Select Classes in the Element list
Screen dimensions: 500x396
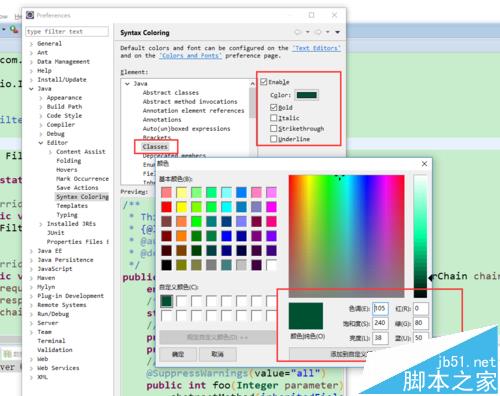click(155, 147)
